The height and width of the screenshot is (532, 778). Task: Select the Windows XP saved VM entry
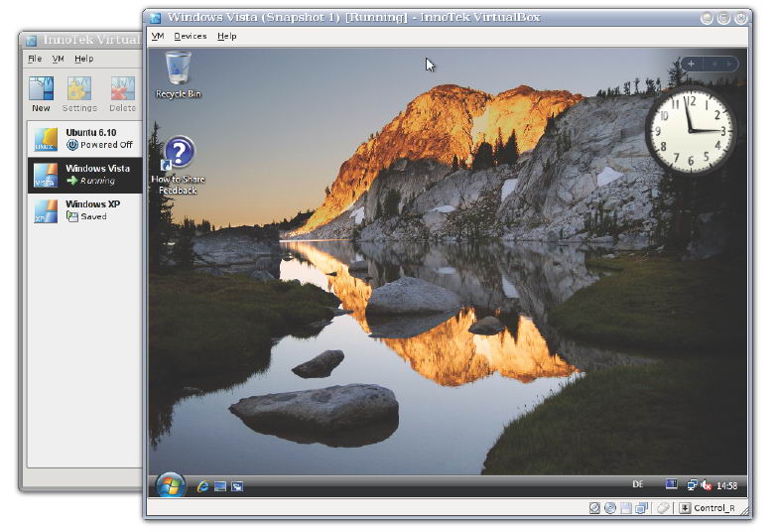click(85, 210)
